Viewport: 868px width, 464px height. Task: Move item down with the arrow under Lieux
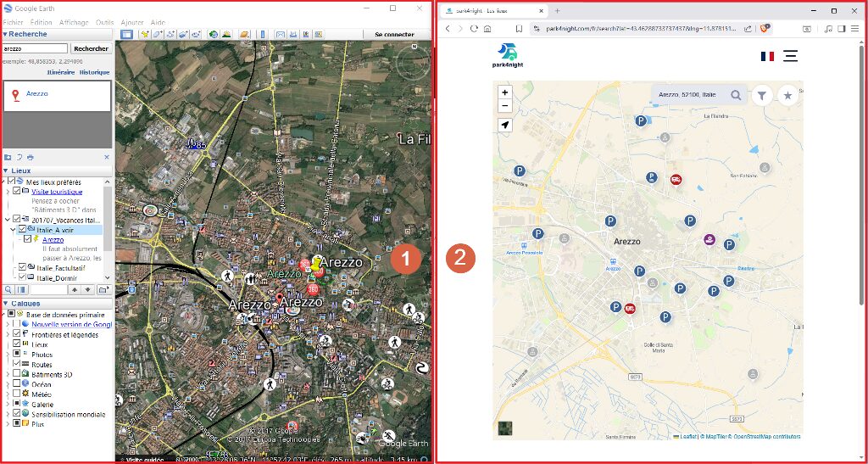point(87,289)
